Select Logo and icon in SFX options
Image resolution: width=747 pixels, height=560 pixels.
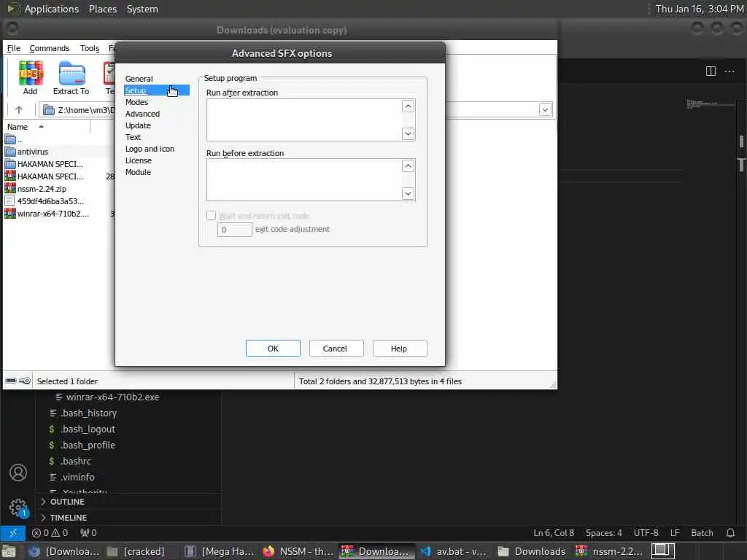coord(150,149)
